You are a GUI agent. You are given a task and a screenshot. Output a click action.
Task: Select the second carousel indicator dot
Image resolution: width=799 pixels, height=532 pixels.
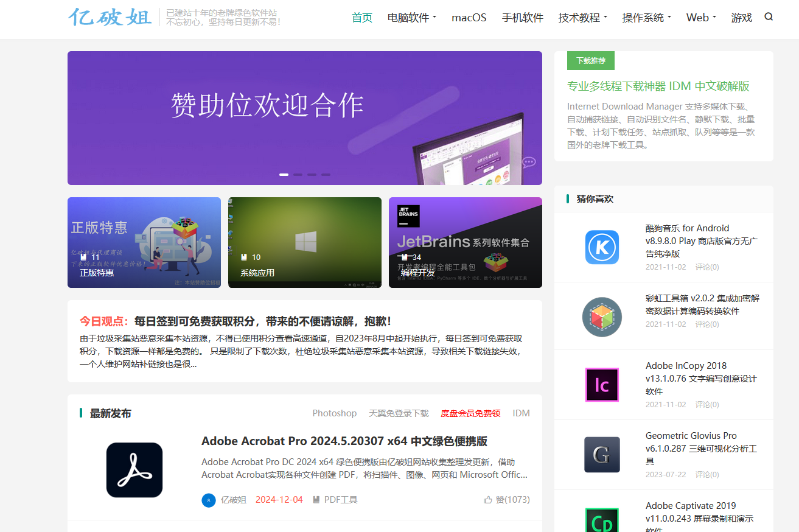298,175
